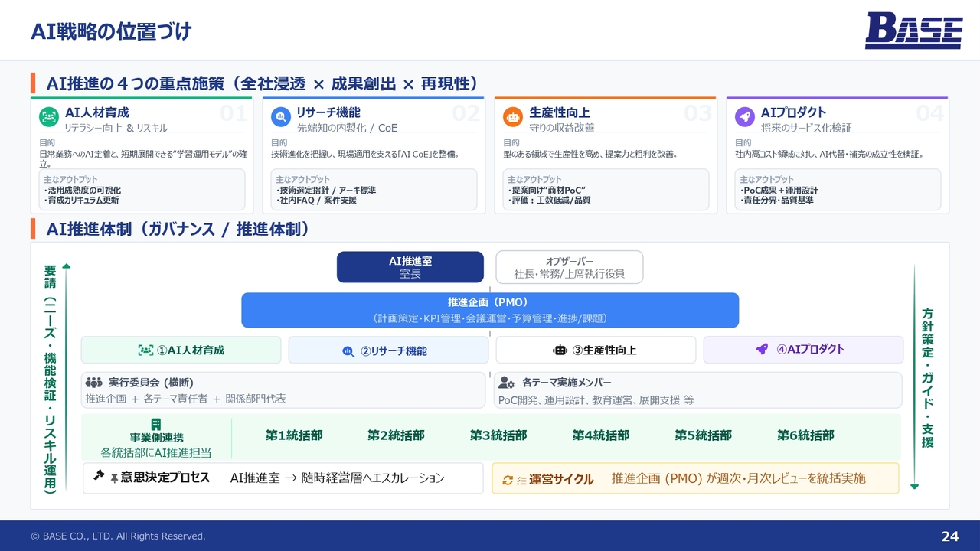Click the 第6統括部 label
The width and height of the screenshot is (980, 551).
[805, 435]
